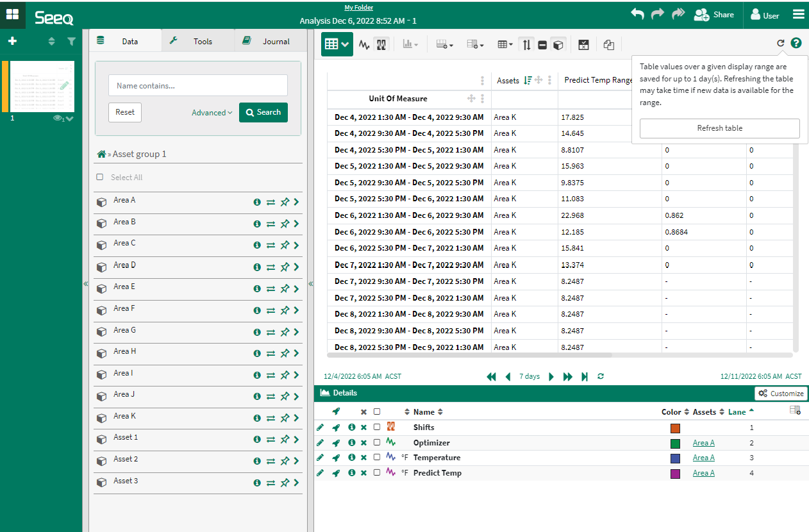The width and height of the screenshot is (809, 532).
Task: Click the green Search button
Action: coord(263,112)
